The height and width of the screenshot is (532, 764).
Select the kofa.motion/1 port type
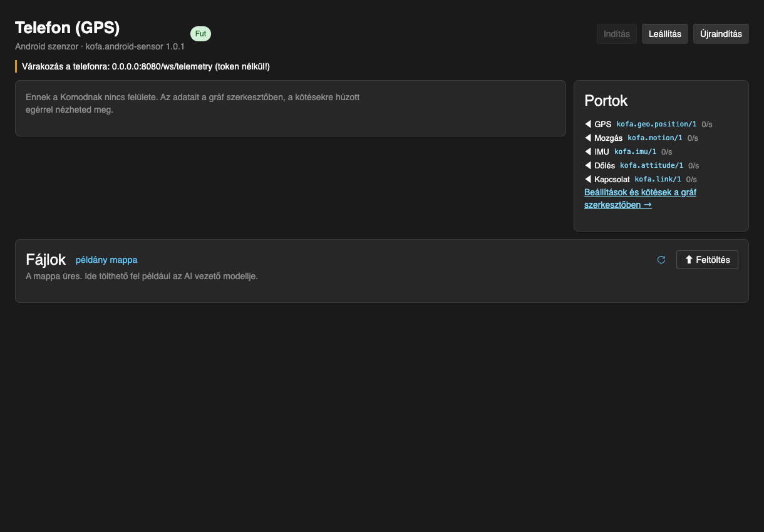coord(655,138)
